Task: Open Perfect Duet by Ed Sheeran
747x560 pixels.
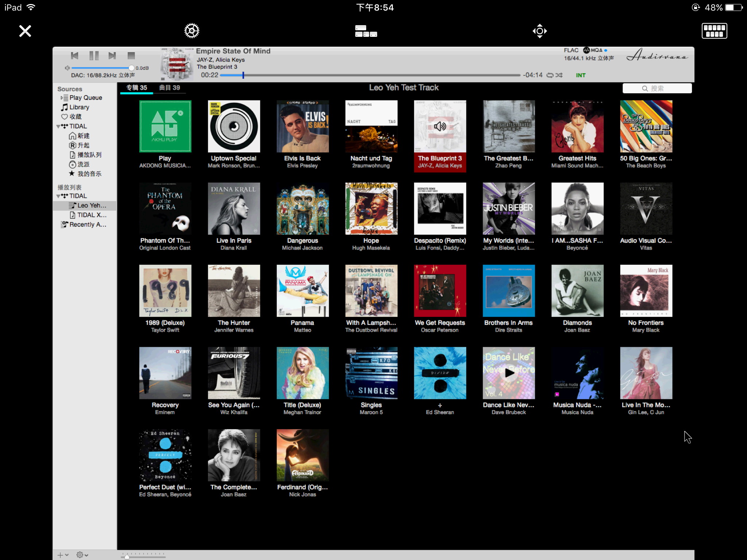Action: pyautogui.click(x=165, y=455)
